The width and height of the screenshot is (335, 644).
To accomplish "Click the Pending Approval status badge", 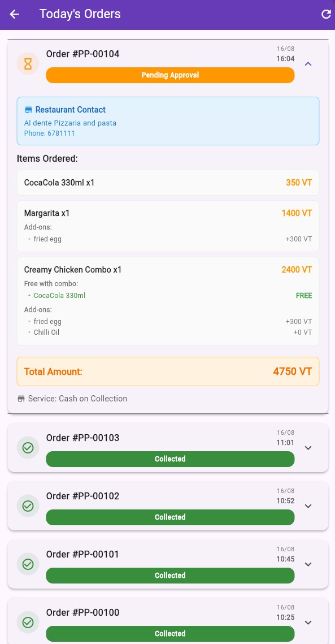I will [170, 75].
